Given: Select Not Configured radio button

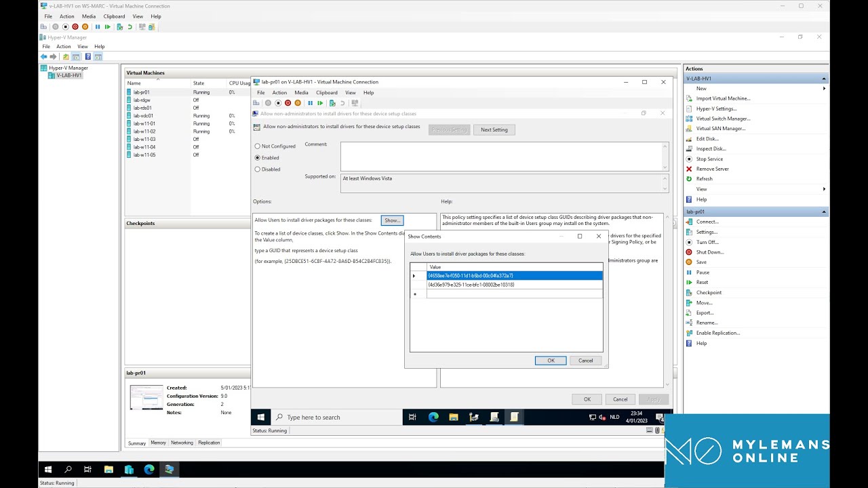Looking at the screenshot, I should click(258, 146).
